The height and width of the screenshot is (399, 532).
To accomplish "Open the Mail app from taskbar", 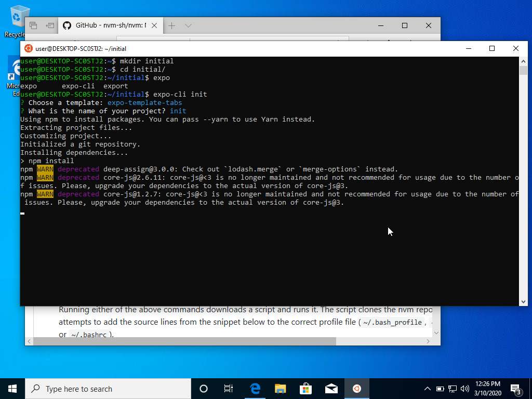I will coord(331,389).
